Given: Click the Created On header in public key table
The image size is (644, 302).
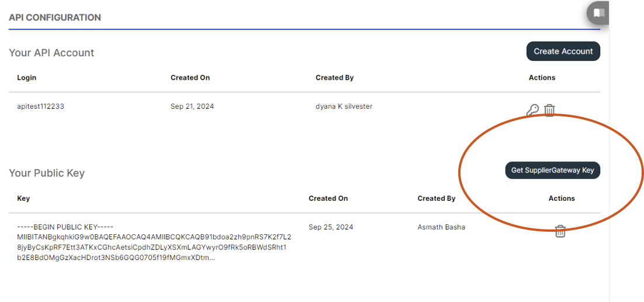Looking at the screenshot, I should (328, 198).
